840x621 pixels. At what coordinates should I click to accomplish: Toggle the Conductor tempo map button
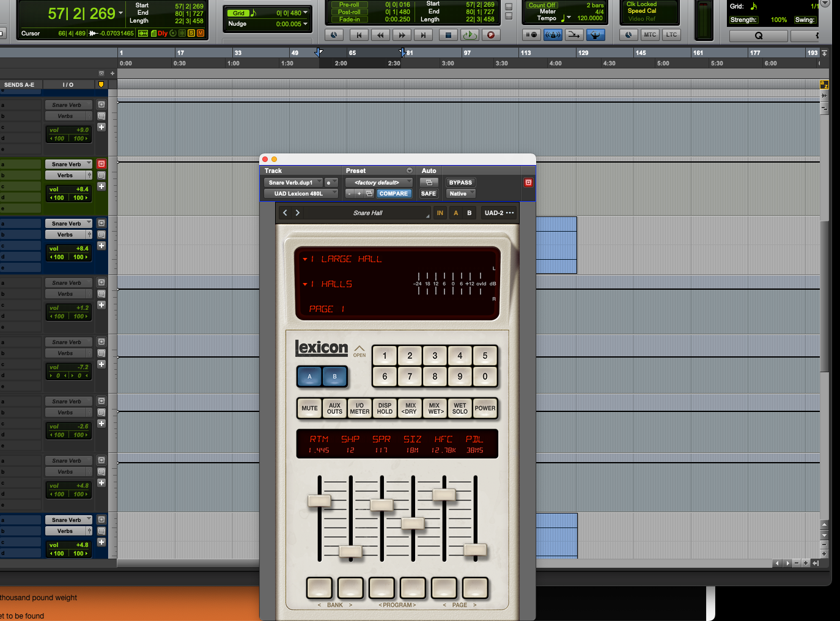click(595, 35)
